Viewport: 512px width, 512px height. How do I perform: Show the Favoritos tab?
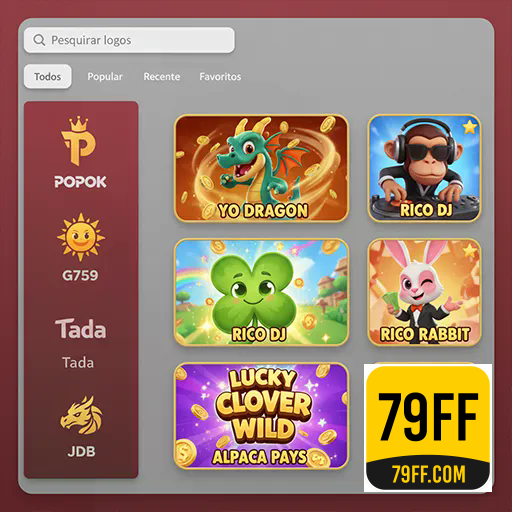click(220, 77)
